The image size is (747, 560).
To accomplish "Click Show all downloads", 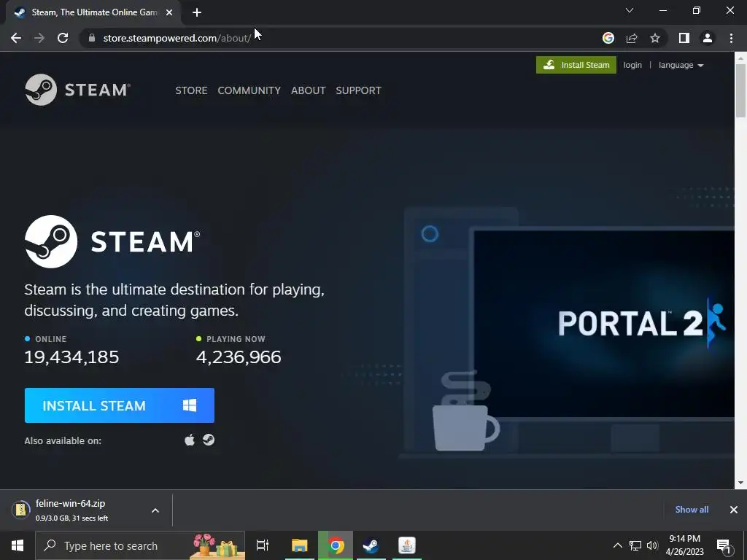I will point(692,510).
